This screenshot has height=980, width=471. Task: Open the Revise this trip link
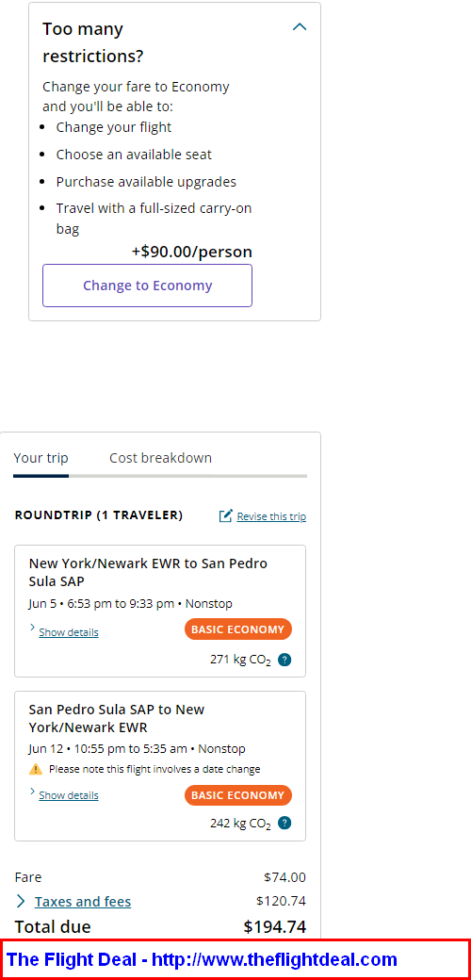(271, 517)
